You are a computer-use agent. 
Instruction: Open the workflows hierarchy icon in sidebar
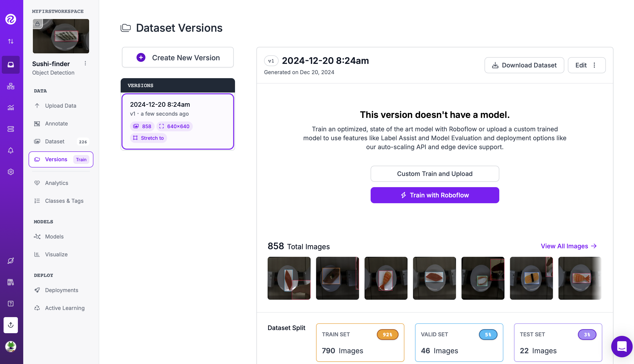(x=11, y=86)
